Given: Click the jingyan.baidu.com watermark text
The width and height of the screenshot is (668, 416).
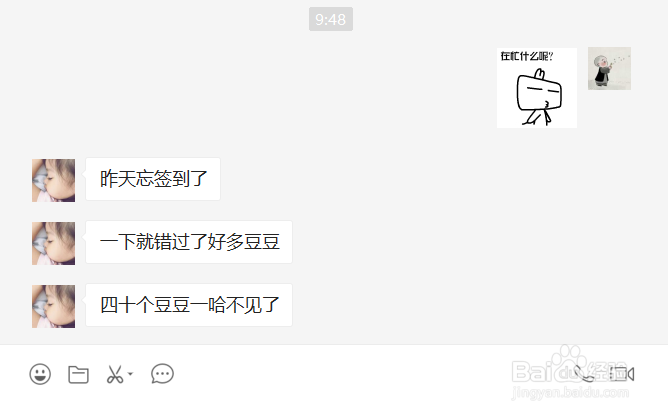Looking at the screenshot, I should [570, 392].
